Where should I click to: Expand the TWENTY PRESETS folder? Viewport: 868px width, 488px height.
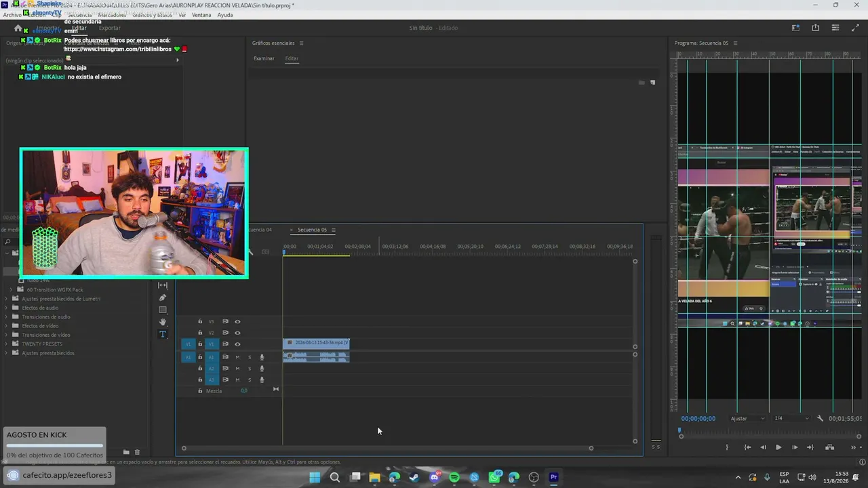(7, 344)
